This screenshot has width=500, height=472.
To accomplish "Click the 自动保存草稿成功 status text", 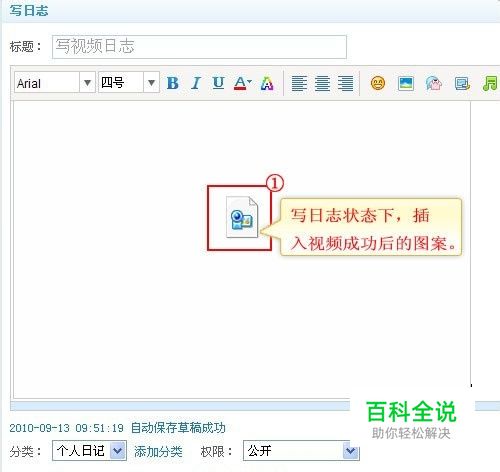I will (178, 428).
